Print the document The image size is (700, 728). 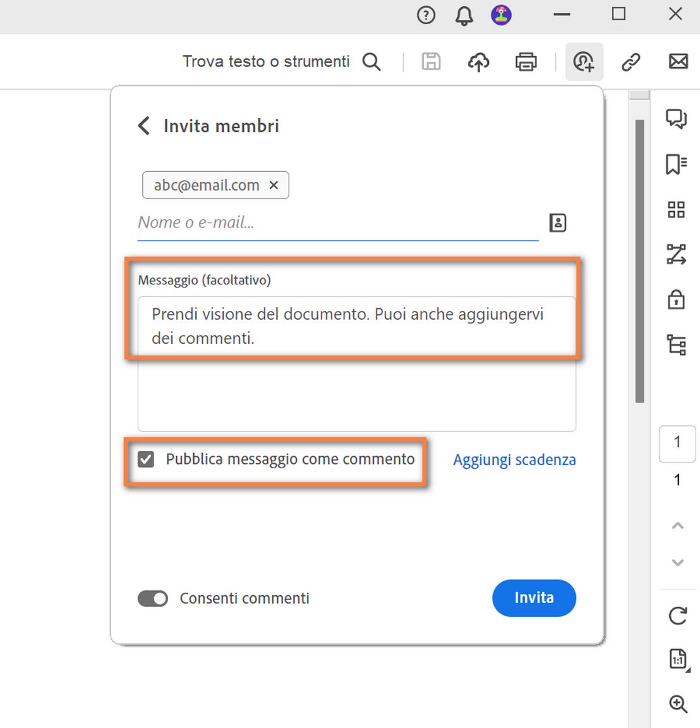pos(526,61)
